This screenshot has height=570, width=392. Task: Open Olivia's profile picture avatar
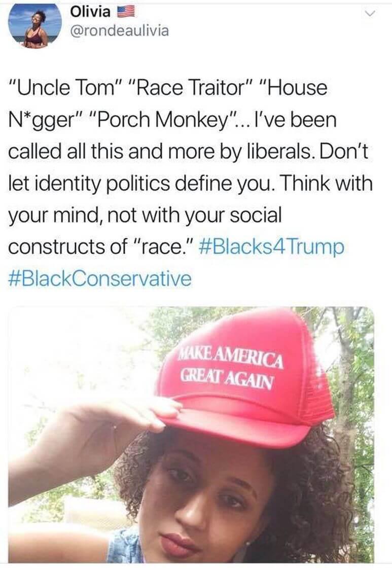35,26
